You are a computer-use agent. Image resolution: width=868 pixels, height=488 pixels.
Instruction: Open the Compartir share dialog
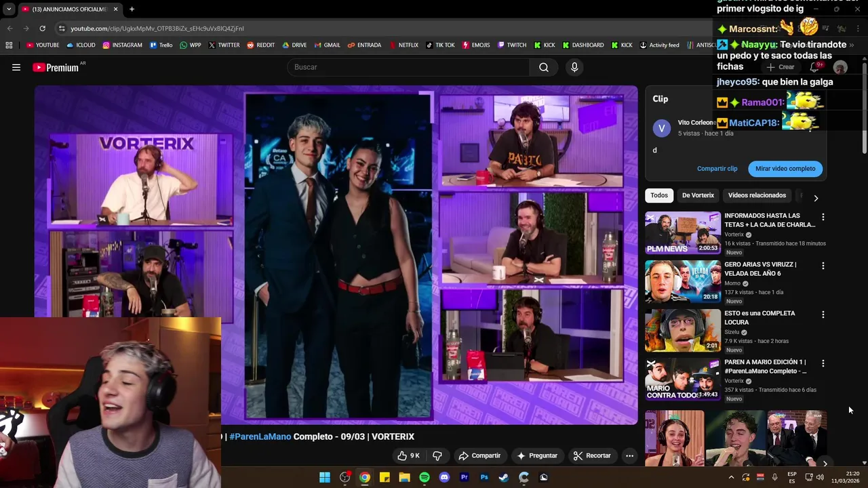click(479, 455)
